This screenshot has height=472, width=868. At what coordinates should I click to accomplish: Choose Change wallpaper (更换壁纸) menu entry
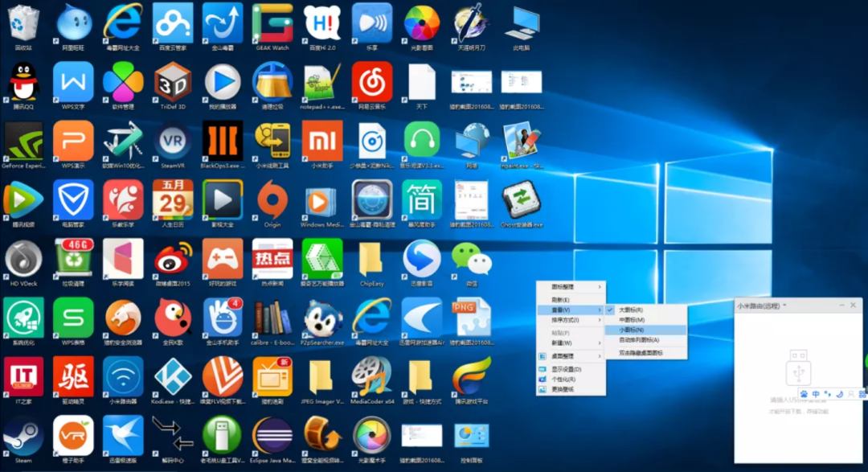[571, 389]
